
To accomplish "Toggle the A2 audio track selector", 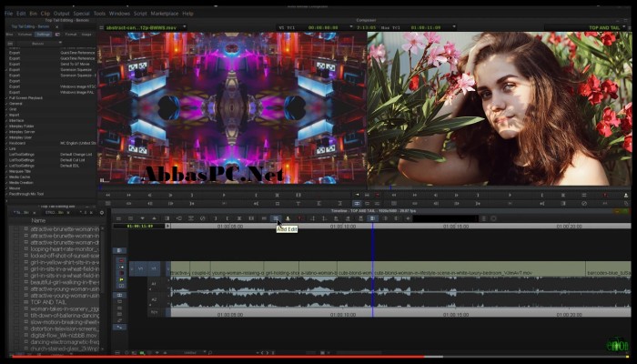I will pos(154,299).
